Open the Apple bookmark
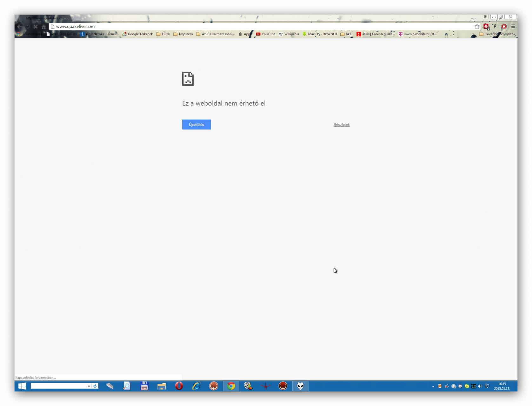 click(x=245, y=34)
